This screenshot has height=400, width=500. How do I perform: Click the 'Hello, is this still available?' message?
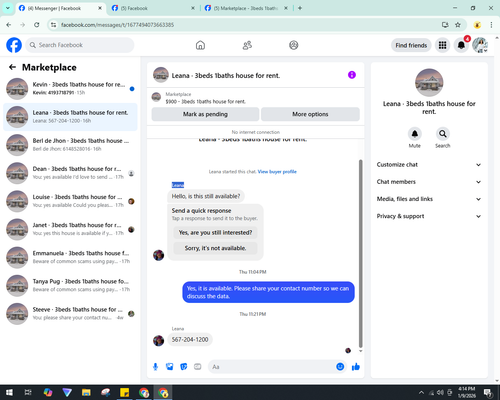pyautogui.click(x=206, y=196)
